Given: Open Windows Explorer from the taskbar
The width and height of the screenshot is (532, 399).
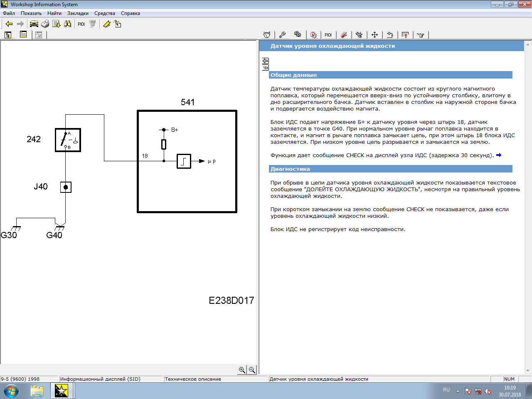Looking at the screenshot, I should (37, 391).
